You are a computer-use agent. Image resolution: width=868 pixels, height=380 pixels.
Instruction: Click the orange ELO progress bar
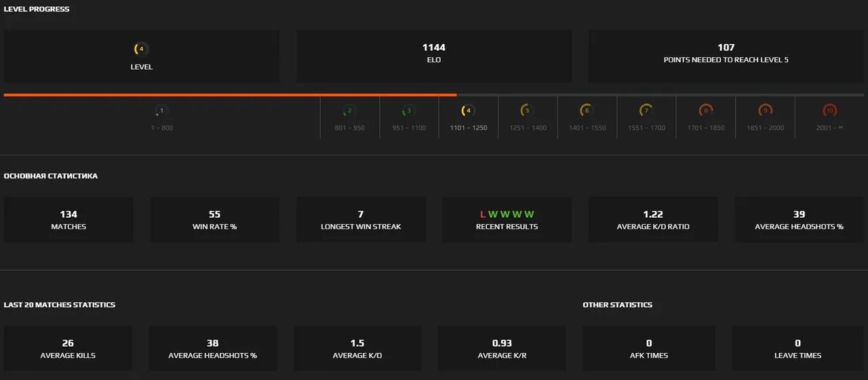pyautogui.click(x=230, y=95)
